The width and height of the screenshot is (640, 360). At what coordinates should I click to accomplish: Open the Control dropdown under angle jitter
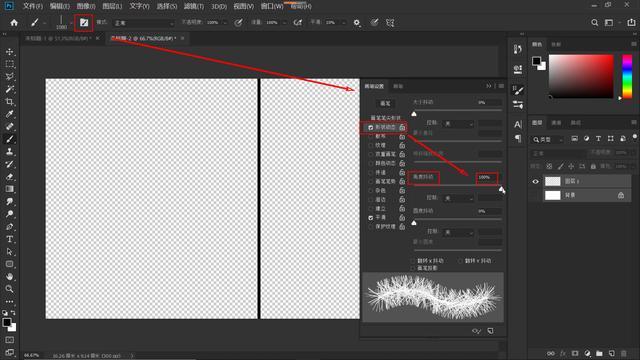point(458,198)
